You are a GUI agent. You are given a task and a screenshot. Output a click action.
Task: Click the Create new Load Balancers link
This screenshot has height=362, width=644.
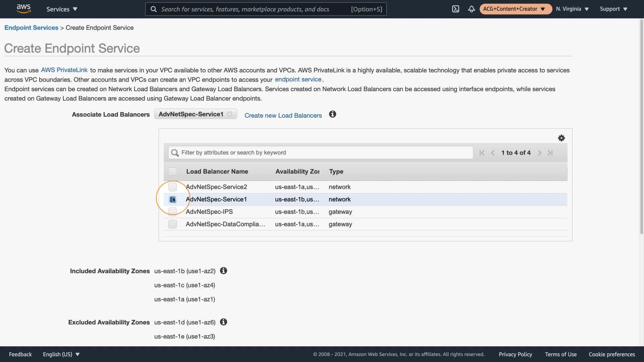pyautogui.click(x=283, y=116)
